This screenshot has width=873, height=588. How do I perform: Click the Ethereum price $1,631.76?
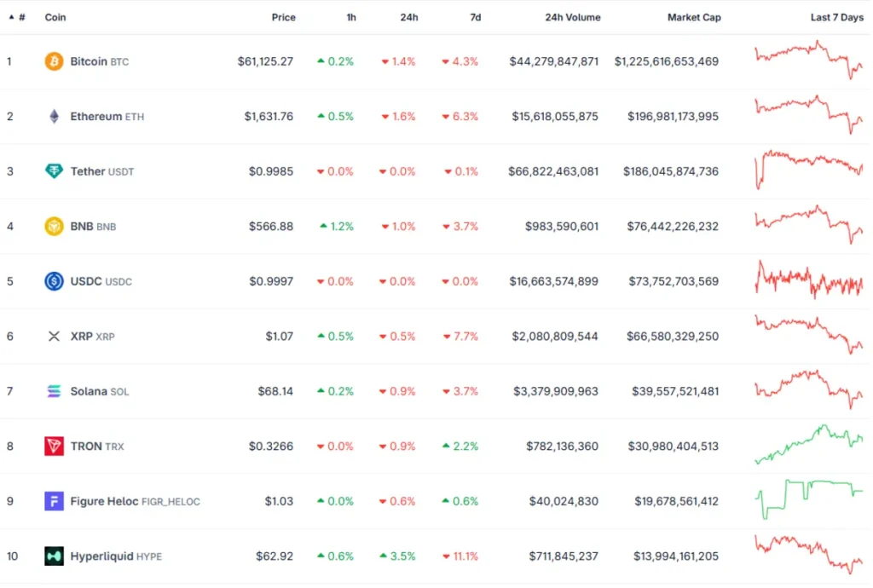[x=269, y=116]
